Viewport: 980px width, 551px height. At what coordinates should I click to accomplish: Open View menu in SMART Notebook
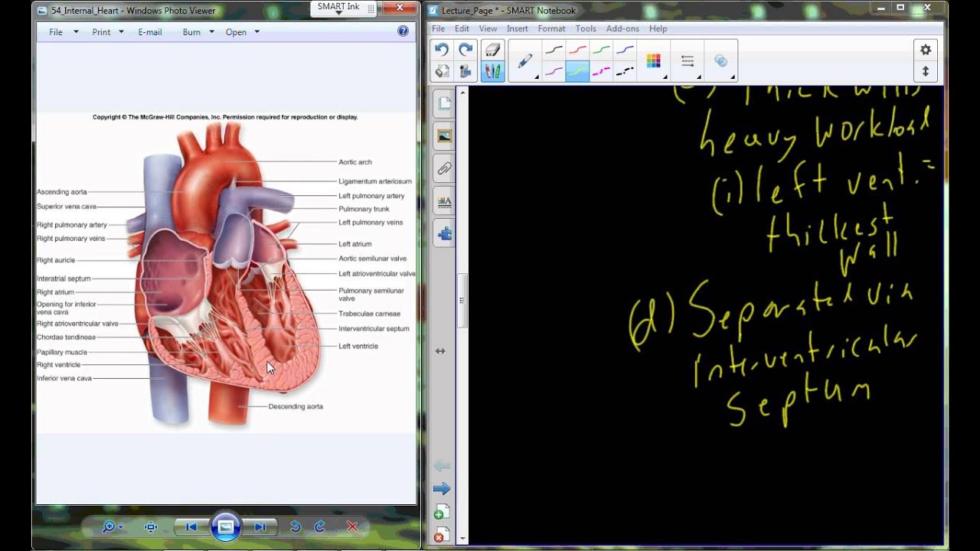(488, 28)
